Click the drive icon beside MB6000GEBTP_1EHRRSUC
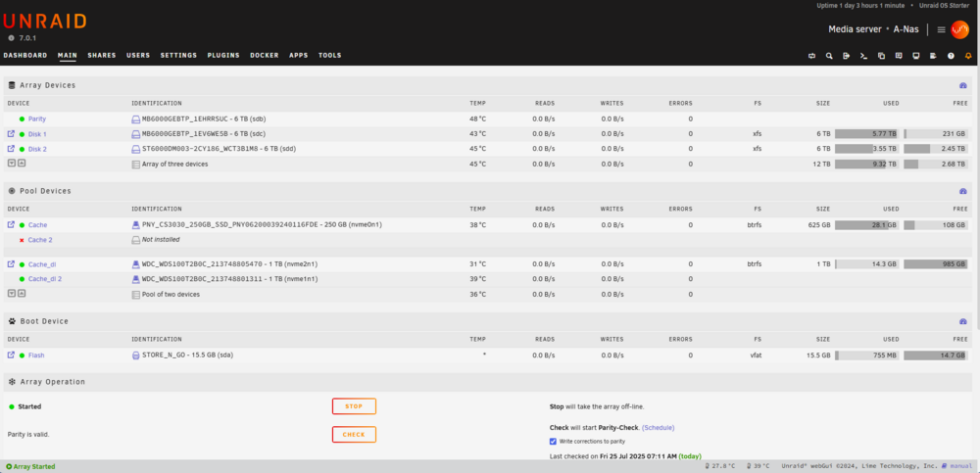This screenshot has width=980, height=473. [135, 118]
